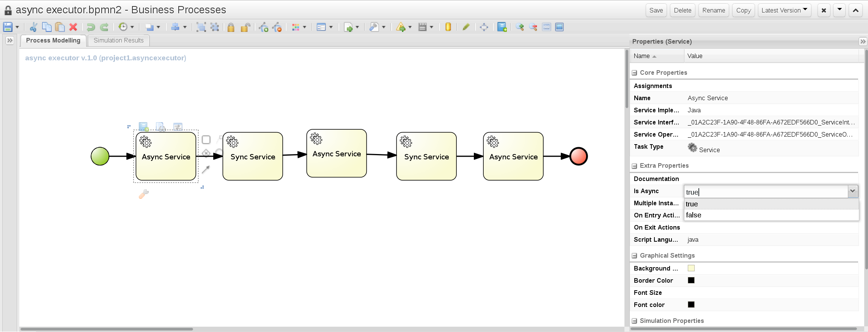This screenshot has height=332, width=868.
Task: Click the Copy button
Action: [744, 10]
